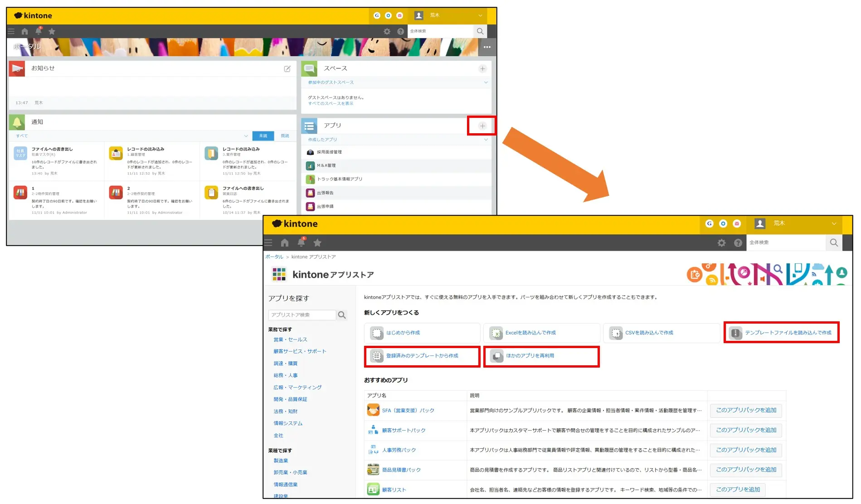
Task: Click the plus icon in the アプリ panel
Action: pyautogui.click(x=482, y=126)
